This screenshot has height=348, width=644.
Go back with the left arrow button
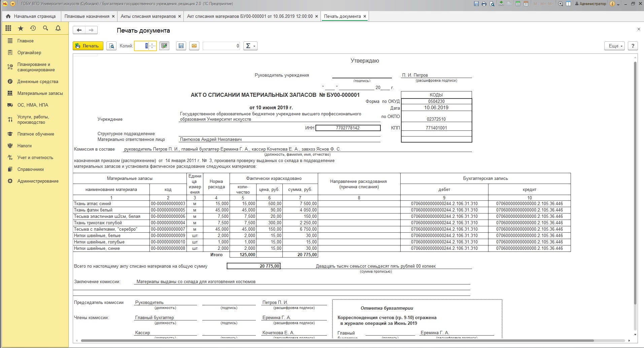point(79,30)
